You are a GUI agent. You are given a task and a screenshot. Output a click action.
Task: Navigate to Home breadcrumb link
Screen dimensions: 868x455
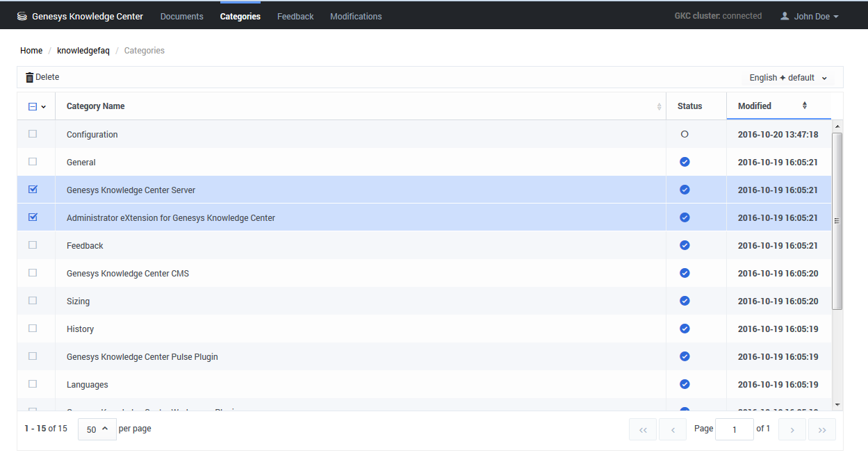(x=31, y=51)
